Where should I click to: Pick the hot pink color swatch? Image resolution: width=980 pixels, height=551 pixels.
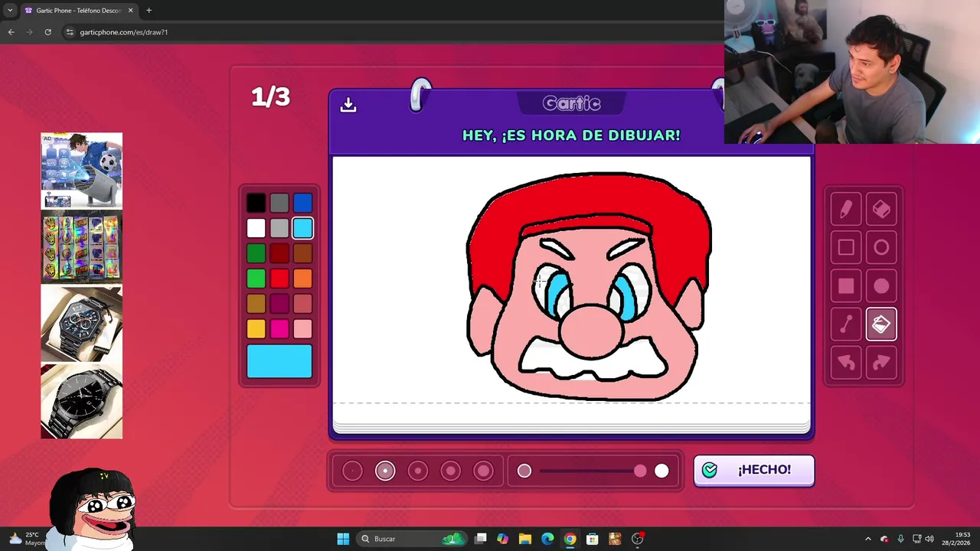(x=279, y=329)
